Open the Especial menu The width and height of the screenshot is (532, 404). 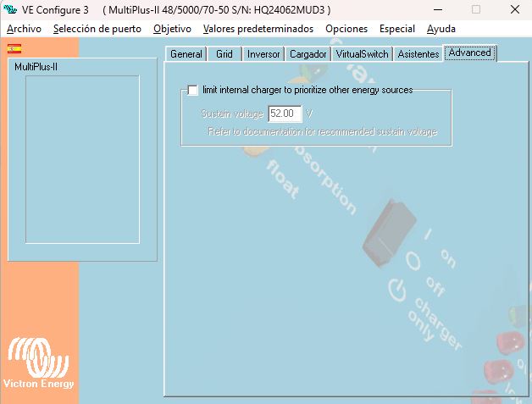point(397,29)
